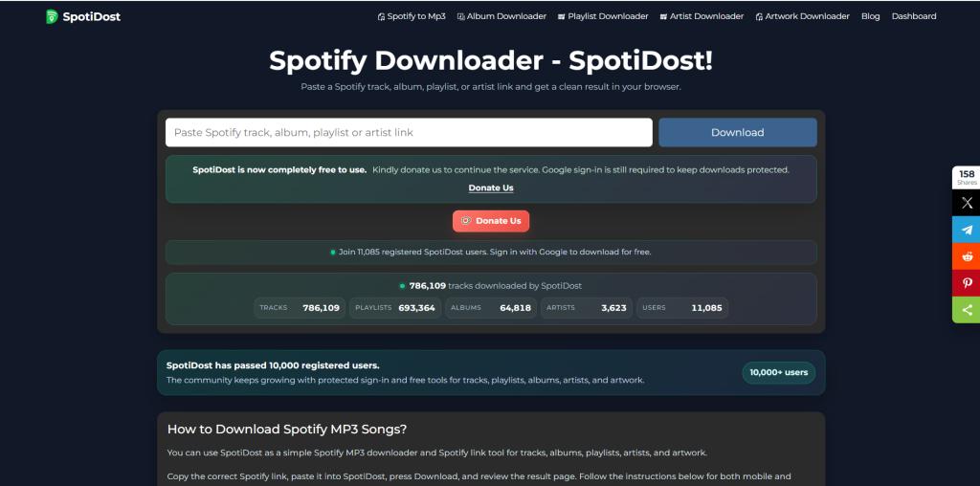980x486 pixels.
Task: Open Spotify to Mp3 page
Action: (x=412, y=16)
